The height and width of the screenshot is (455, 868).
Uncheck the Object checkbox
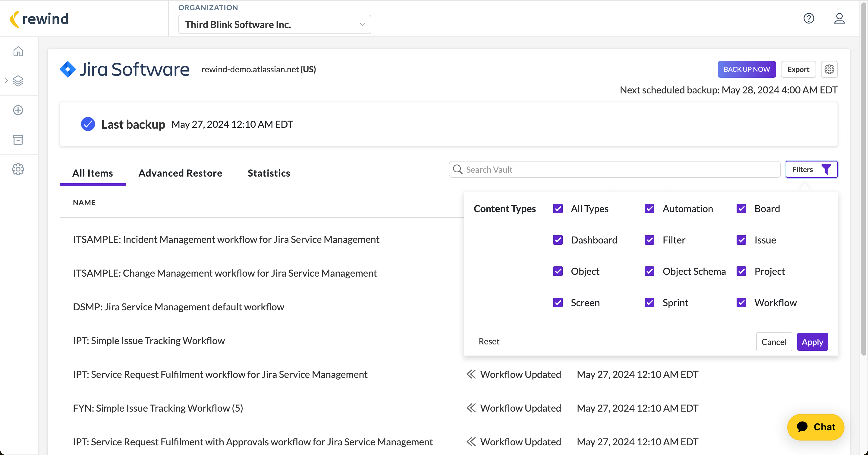pyautogui.click(x=558, y=271)
